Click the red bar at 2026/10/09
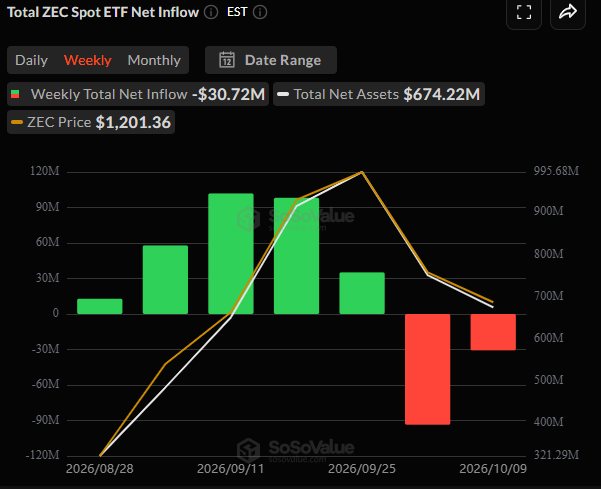The width and height of the screenshot is (601, 489). click(493, 332)
